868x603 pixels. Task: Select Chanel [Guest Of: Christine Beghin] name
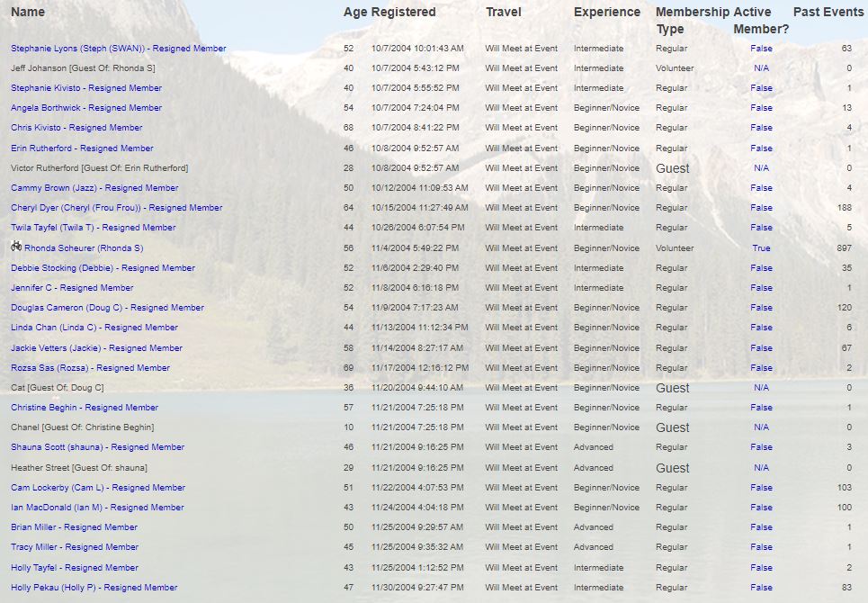[83, 427]
